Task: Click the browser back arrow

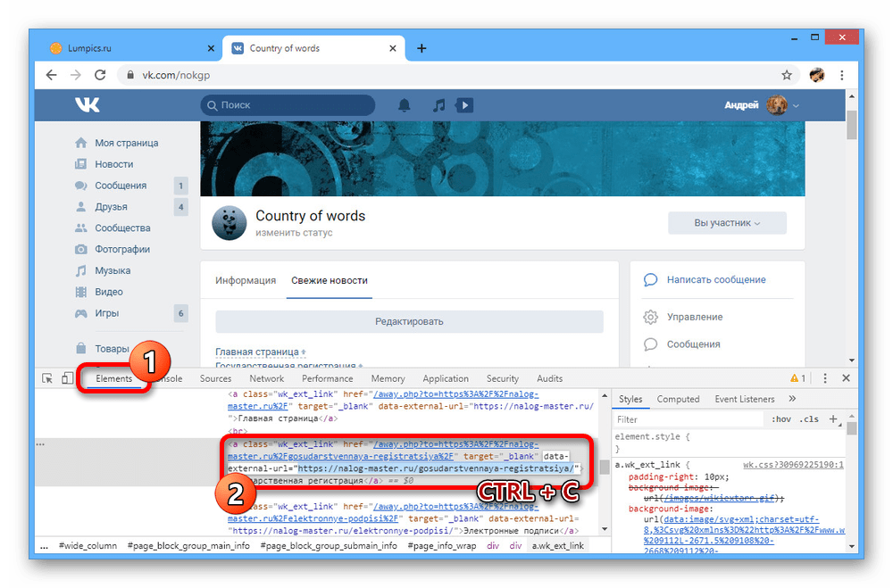Action: click(51, 75)
